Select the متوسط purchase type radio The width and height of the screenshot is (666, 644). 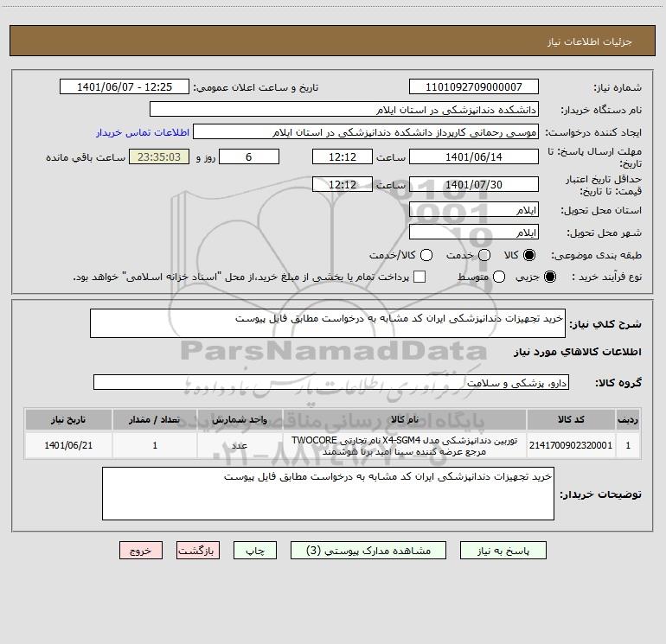(x=499, y=277)
